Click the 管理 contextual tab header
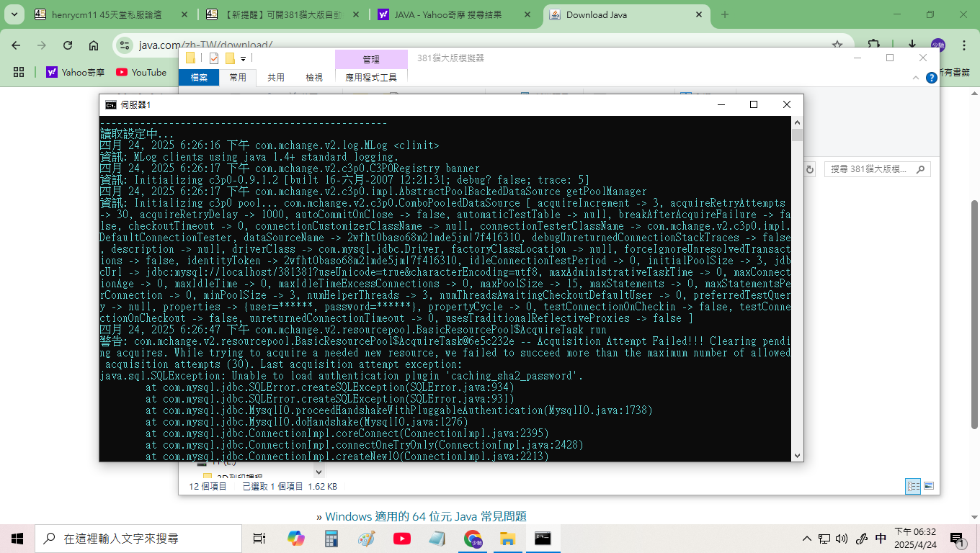 tap(371, 59)
